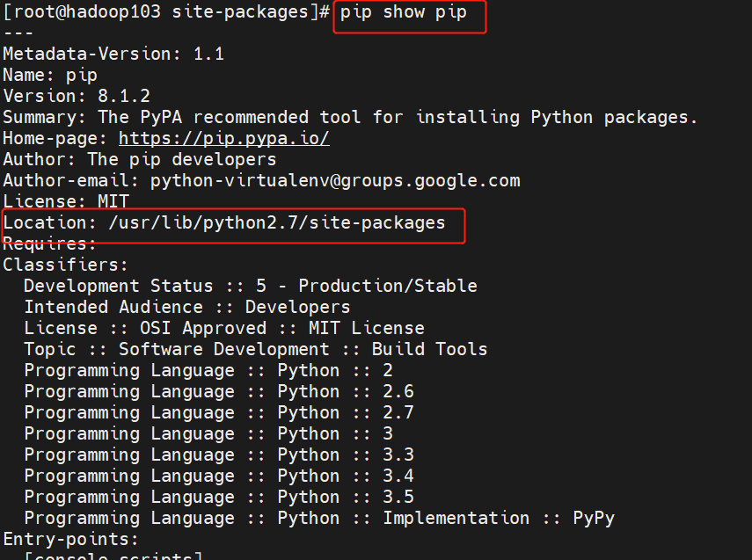Click the typed command 'pip show pip'

(x=403, y=12)
